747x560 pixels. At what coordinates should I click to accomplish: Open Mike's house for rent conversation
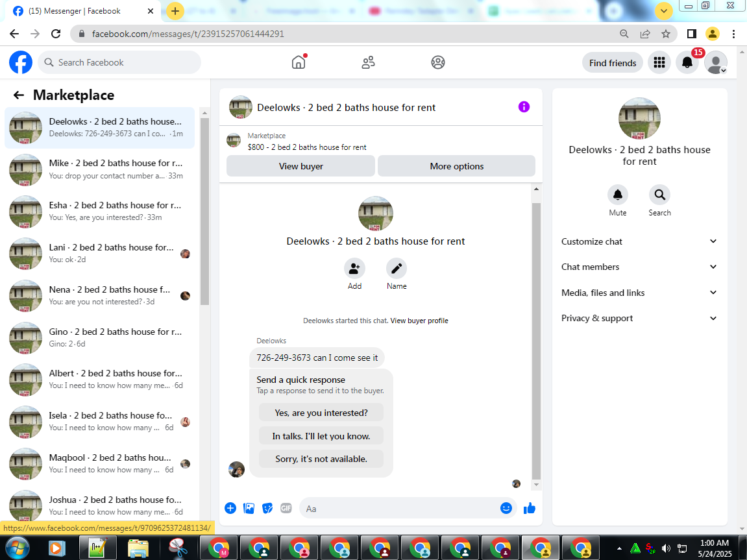pos(99,169)
